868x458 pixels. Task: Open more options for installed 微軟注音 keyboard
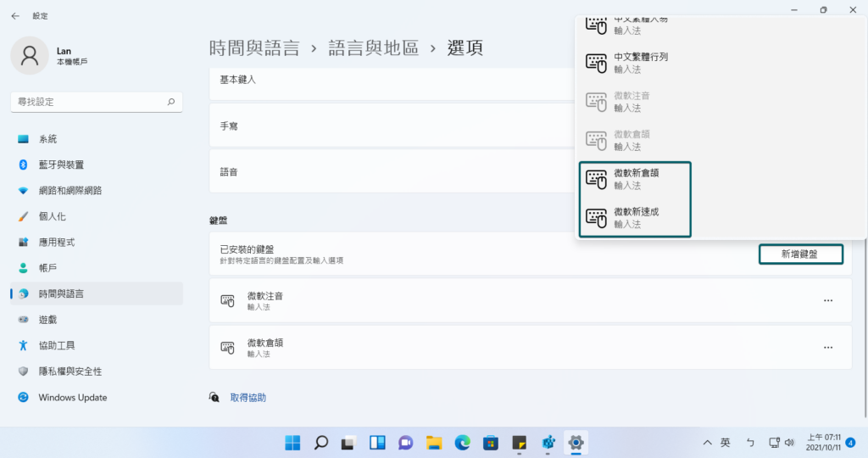coord(828,301)
